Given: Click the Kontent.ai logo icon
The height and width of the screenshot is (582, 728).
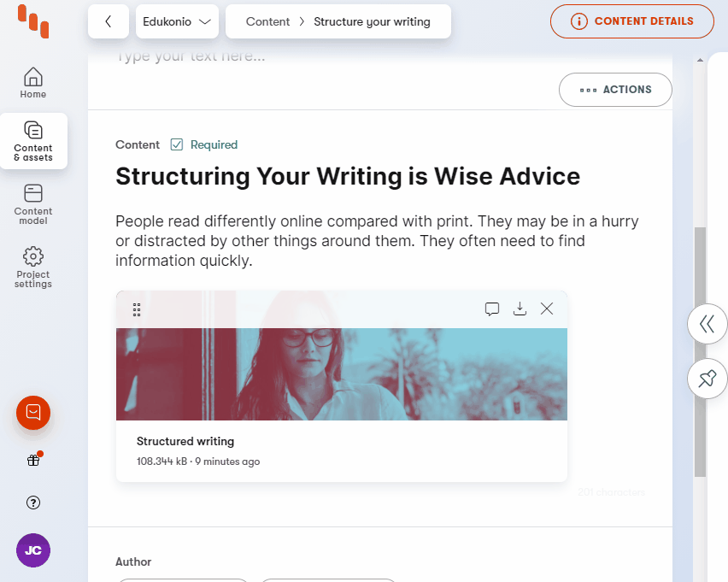Looking at the screenshot, I should pyautogui.click(x=33, y=21).
